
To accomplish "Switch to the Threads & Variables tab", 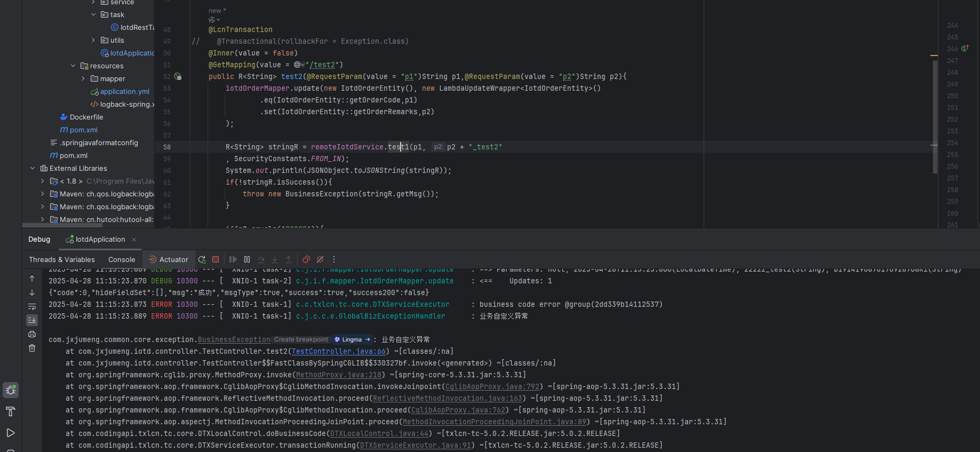I will 62,259.
